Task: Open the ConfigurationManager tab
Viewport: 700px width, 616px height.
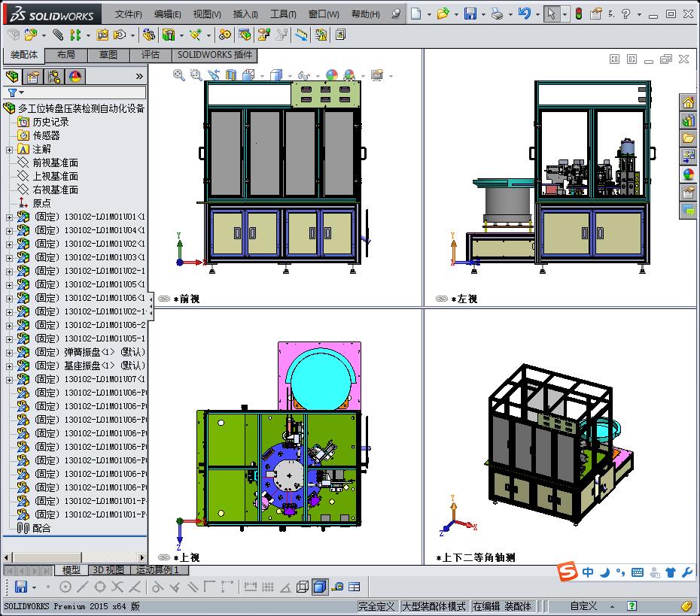Action: (54, 77)
